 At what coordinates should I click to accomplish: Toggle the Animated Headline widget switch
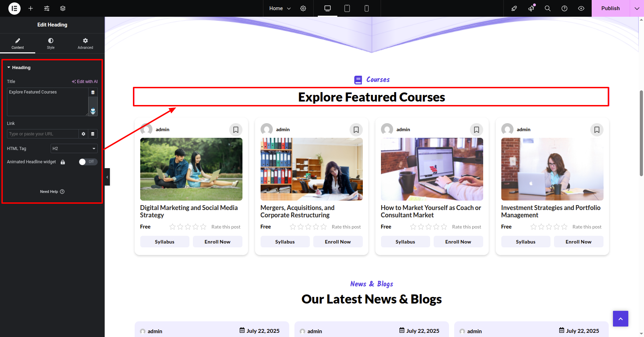coord(88,162)
